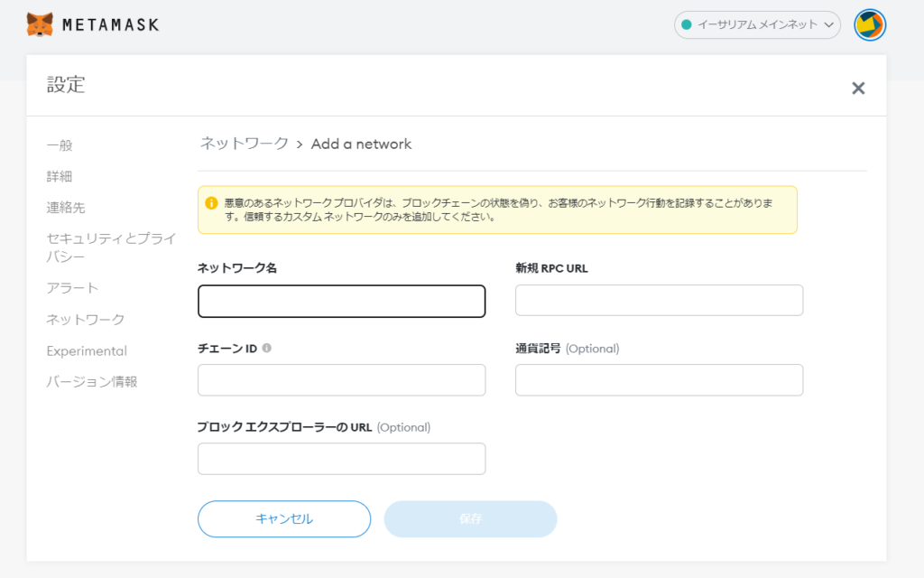
Task: Focus the ブロック エクスプローラーの URL field
Action: (342, 459)
